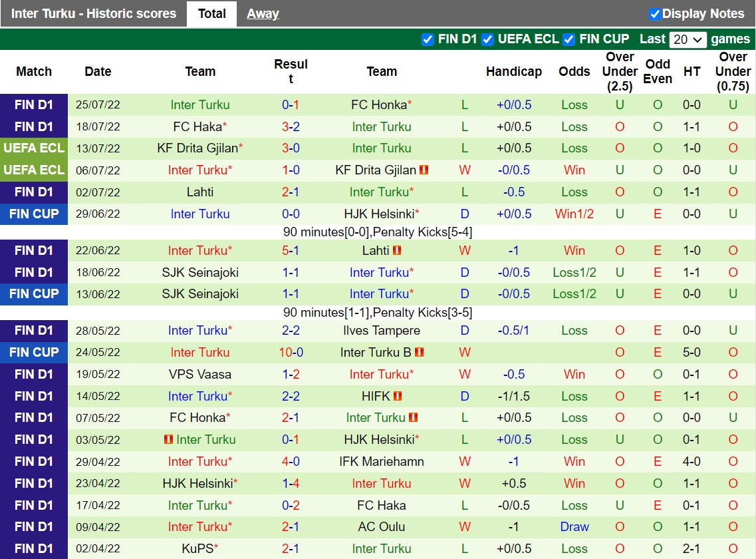Click Draw odds on 09/04/22 row

tap(574, 526)
